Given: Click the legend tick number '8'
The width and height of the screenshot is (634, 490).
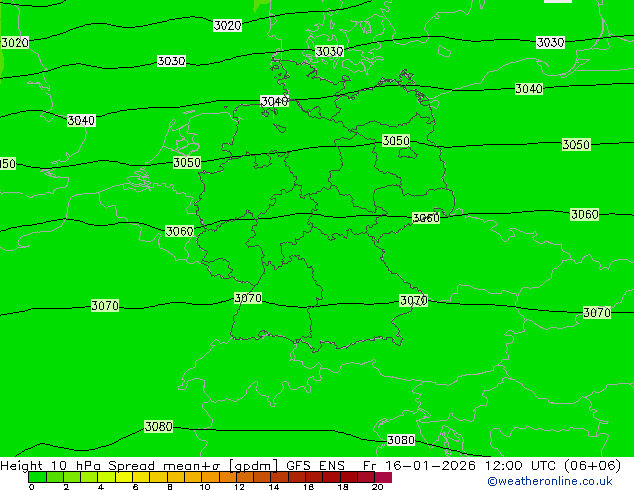Looking at the screenshot, I should (170, 487).
